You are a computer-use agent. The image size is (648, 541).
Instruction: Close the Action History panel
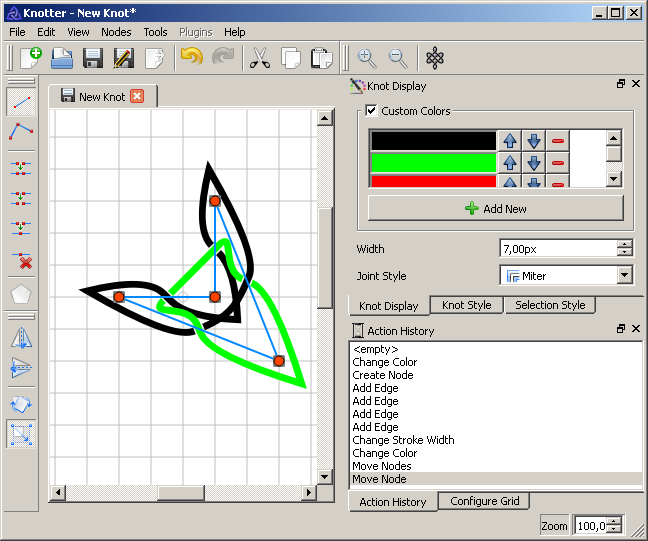pos(636,329)
